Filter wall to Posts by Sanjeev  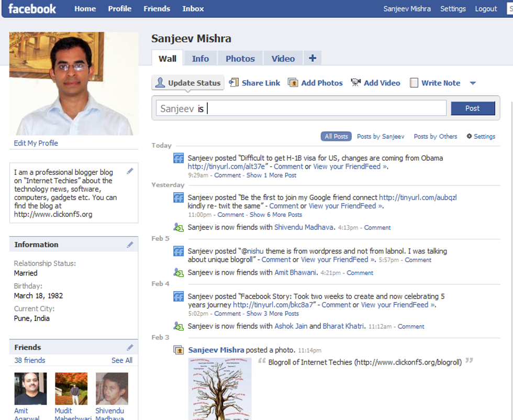point(381,136)
